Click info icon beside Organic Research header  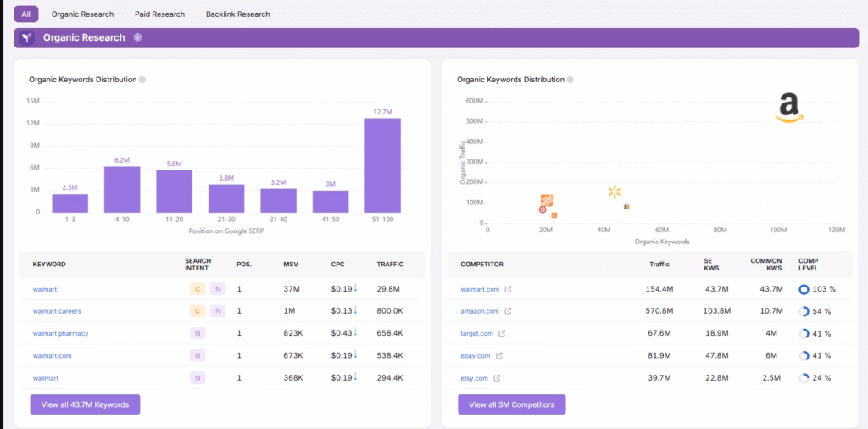point(137,37)
